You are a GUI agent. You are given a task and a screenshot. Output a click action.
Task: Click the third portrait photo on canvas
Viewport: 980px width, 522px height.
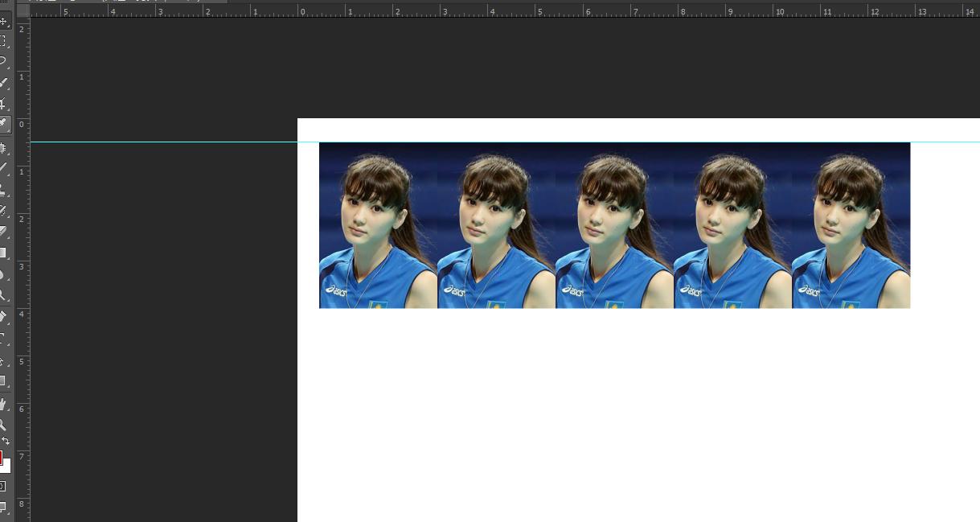click(614, 225)
